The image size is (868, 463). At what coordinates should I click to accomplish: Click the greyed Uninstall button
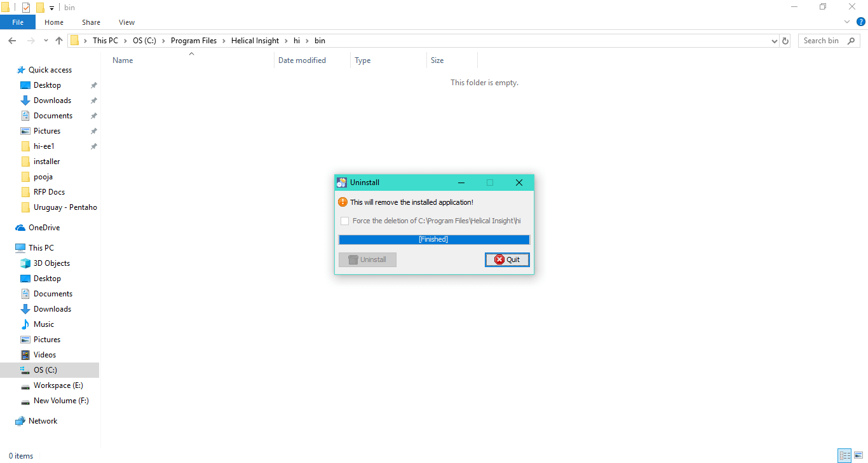[367, 259]
